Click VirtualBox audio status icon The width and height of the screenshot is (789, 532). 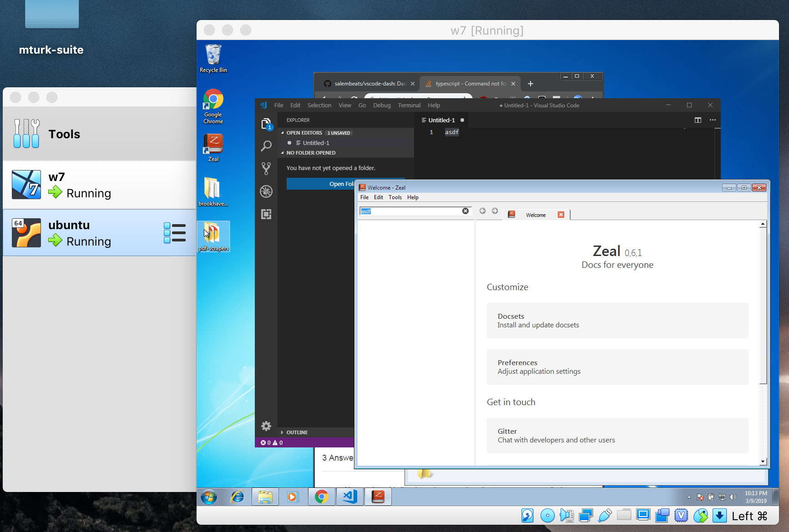[566, 515]
